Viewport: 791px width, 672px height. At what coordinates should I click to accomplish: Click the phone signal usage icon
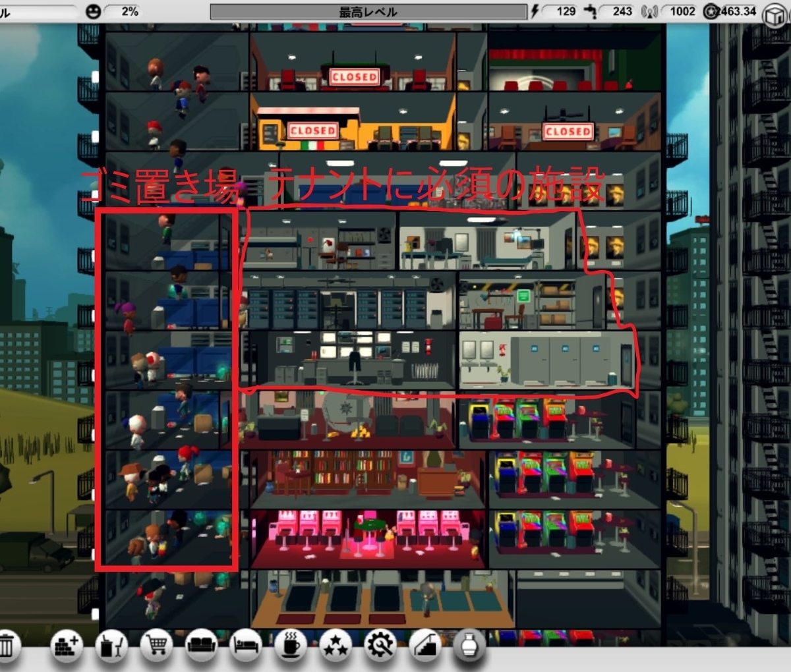click(649, 11)
